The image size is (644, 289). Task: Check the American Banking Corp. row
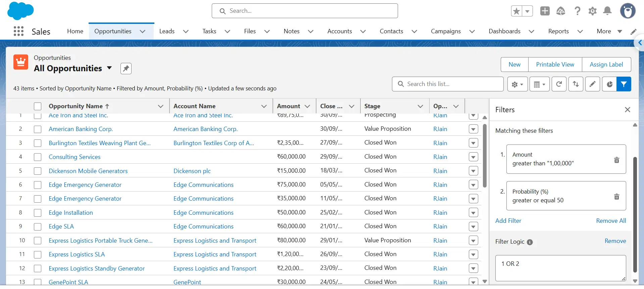tap(38, 129)
